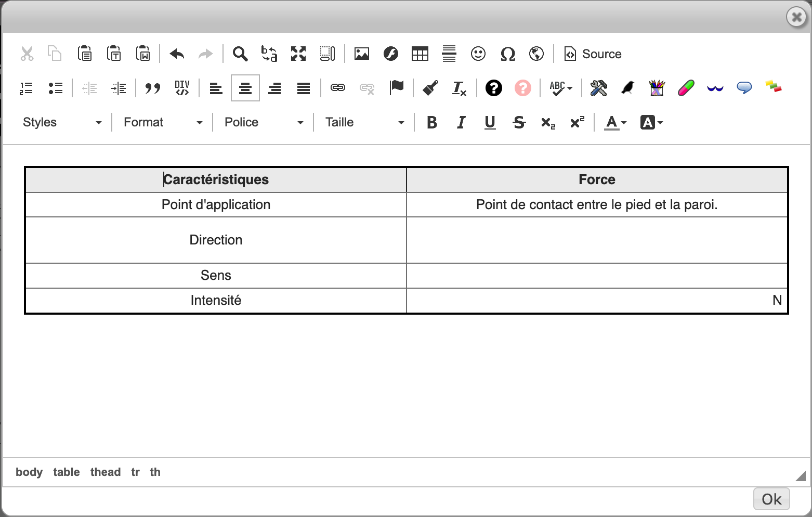Insert special character with Omega icon
The image size is (812, 517).
pos(507,54)
